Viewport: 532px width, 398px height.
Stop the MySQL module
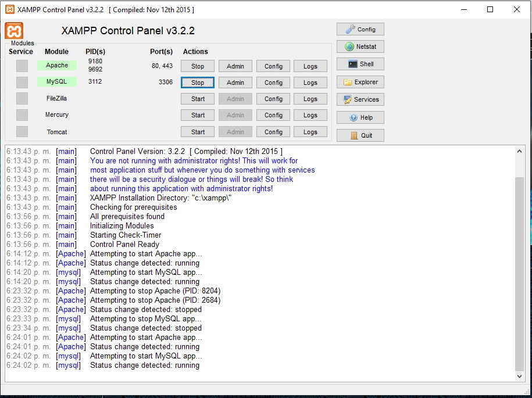(198, 83)
